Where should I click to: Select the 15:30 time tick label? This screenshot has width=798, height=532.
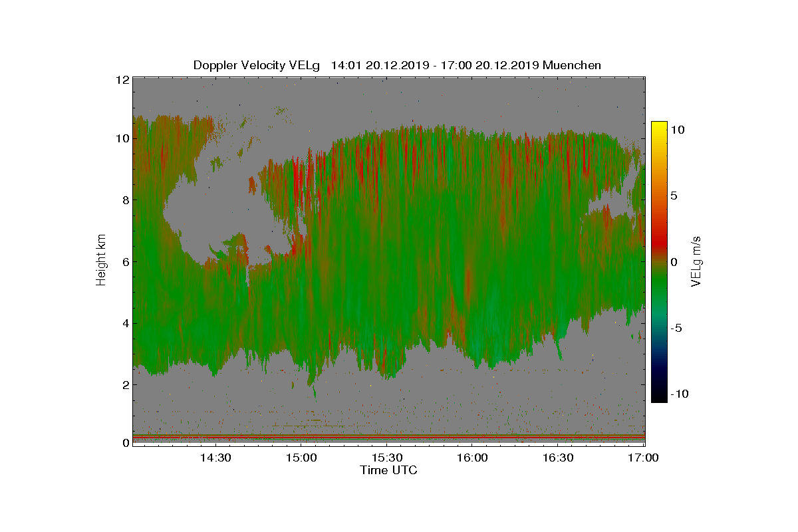tap(387, 458)
